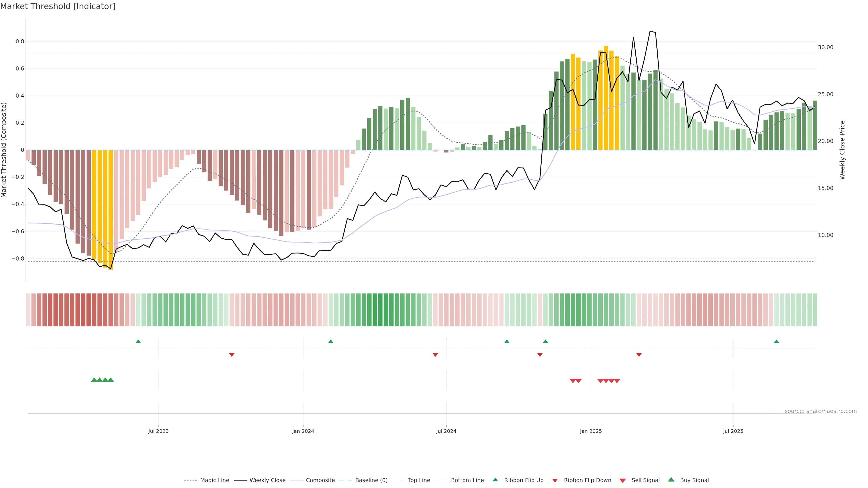Viewport: 868px width, 488px height.
Task: Toggle the Weekly Close legend entry
Action: [267, 480]
